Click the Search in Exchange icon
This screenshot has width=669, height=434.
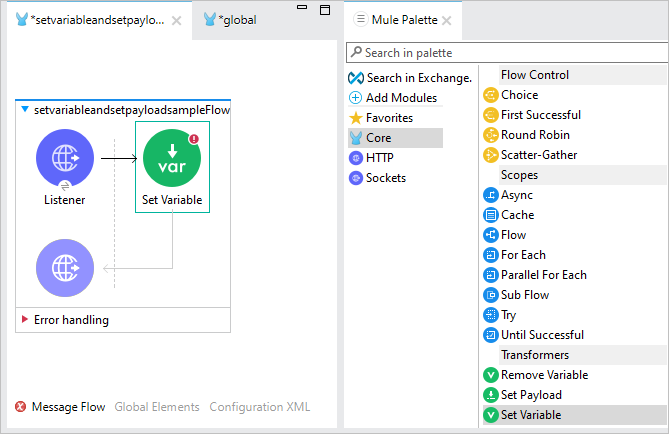[356, 78]
